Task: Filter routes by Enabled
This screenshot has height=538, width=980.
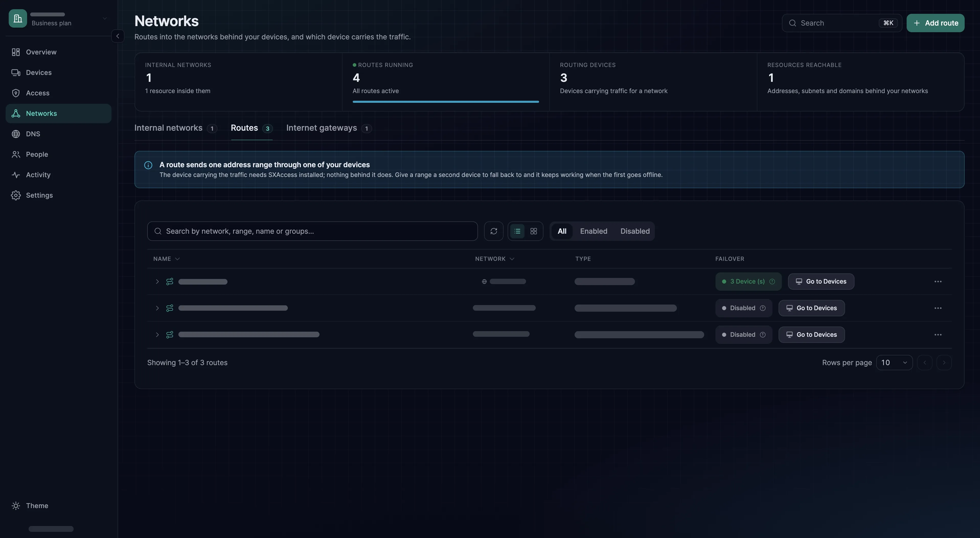Action: (x=594, y=231)
